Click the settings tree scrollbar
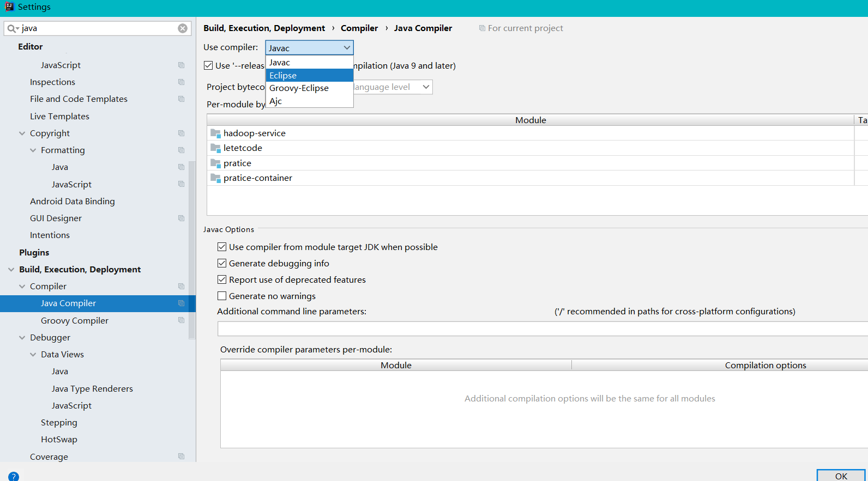 192,251
